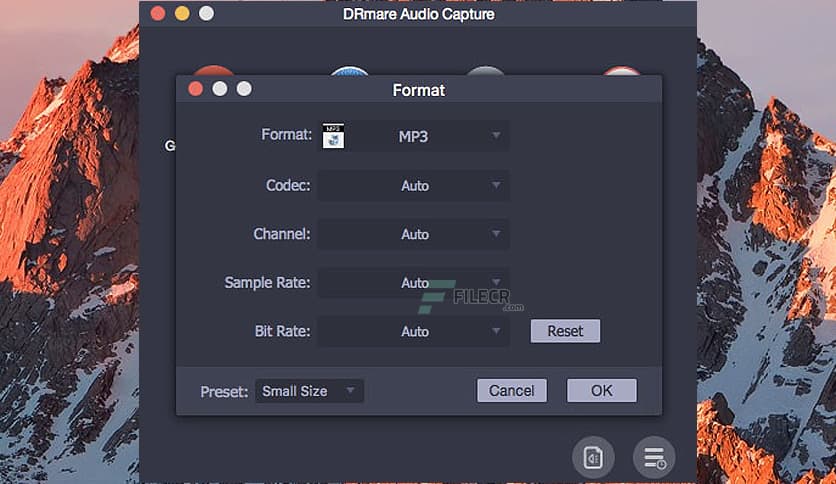Click the DRmare Audio Capture window title
Viewport: 836px width, 484px height.
pyautogui.click(x=419, y=14)
